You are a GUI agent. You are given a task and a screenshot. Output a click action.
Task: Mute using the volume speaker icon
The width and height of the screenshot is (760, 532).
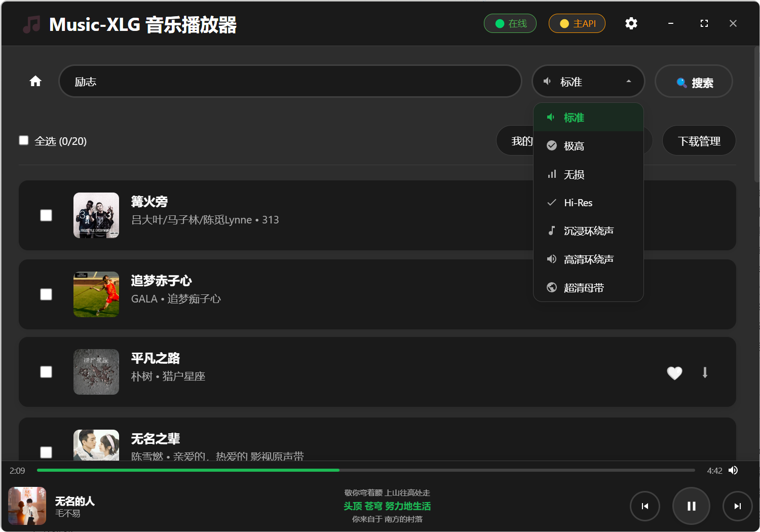pos(733,470)
